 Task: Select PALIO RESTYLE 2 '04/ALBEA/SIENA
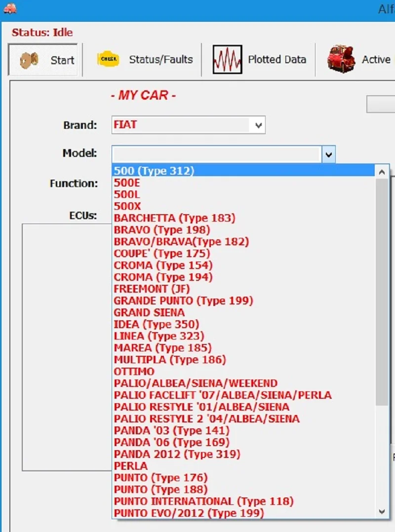point(243,418)
